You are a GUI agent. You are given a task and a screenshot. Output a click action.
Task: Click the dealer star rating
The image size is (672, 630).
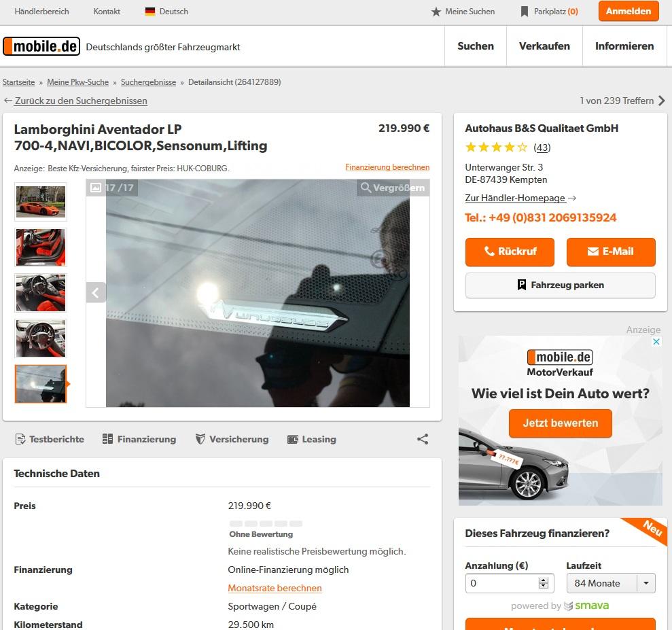point(496,147)
